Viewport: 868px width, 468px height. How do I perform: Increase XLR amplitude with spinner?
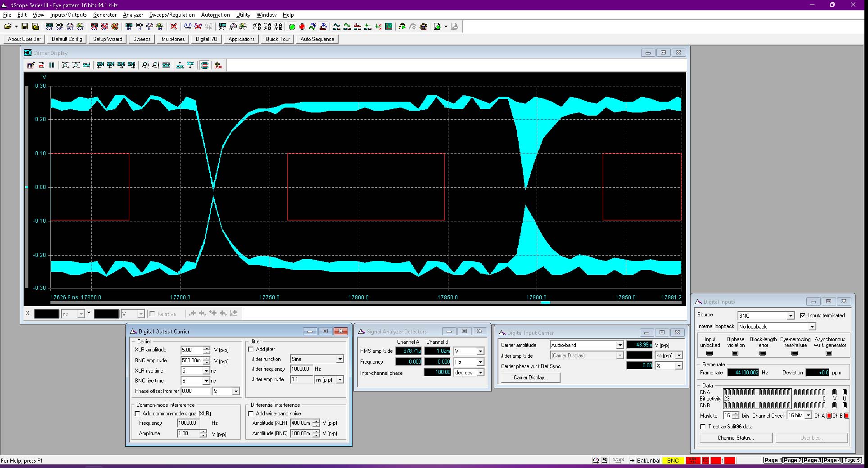coord(206,348)
